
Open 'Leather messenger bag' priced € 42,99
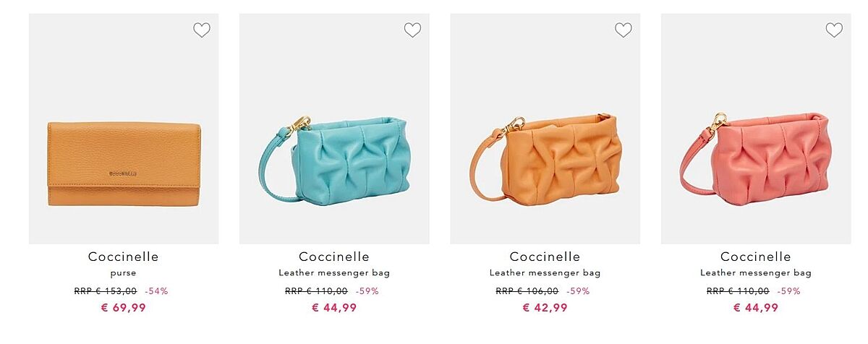(545, 273)
